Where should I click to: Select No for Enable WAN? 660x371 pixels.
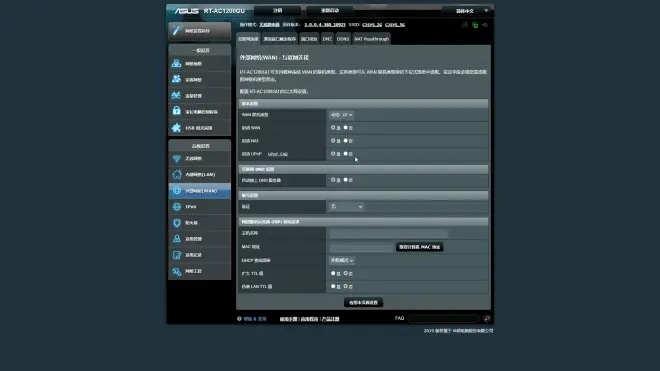(x=346, y=127)
